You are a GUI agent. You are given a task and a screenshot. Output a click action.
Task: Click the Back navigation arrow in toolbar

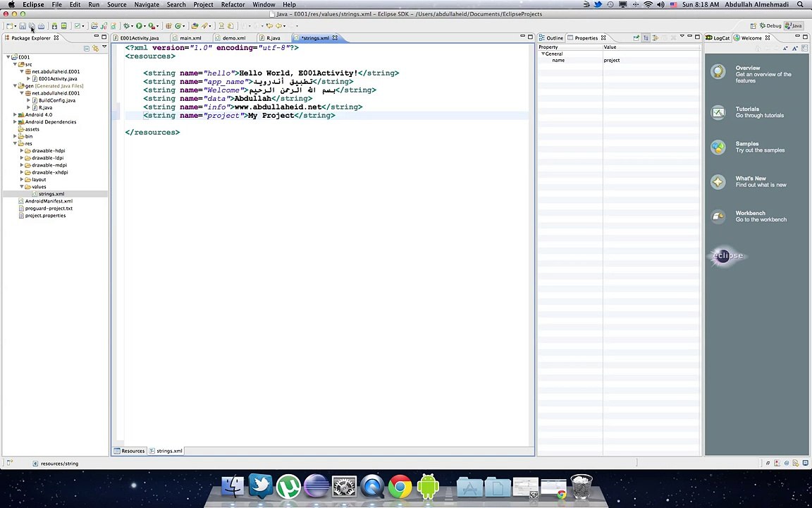click(279, 26)
